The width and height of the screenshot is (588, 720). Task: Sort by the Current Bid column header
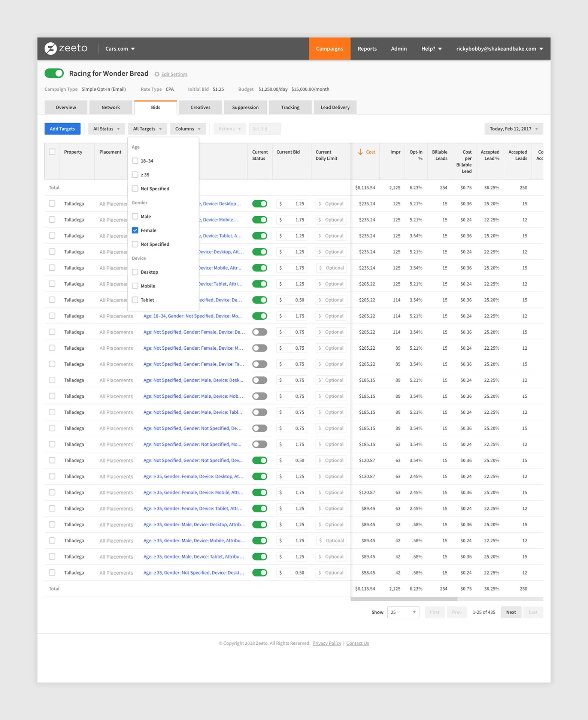[x=288, y=152]
